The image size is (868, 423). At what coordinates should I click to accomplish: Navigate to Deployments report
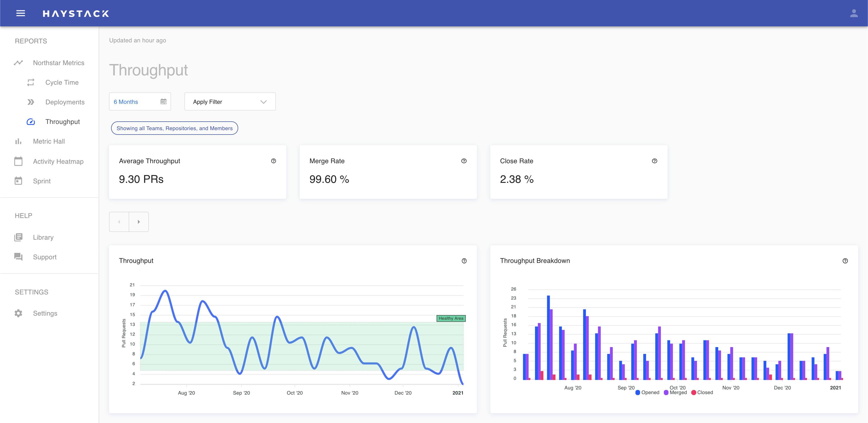coord(65,102)
